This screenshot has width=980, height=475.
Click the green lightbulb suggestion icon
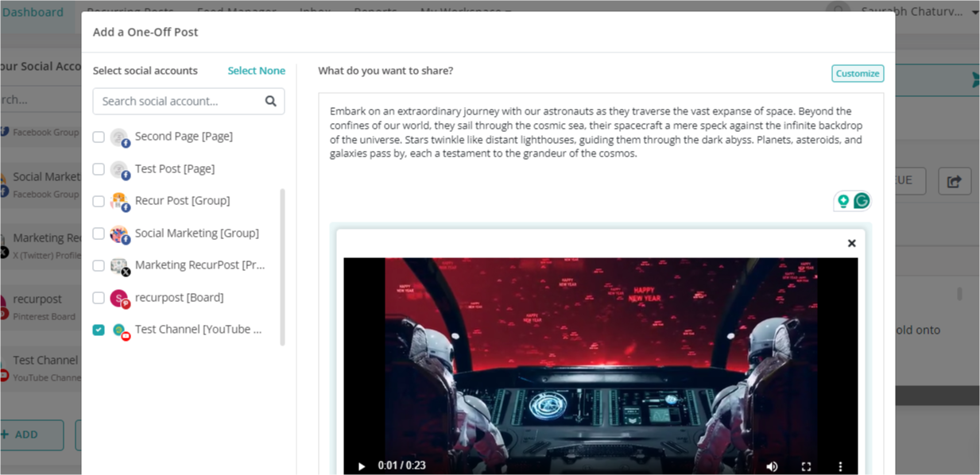tap(843, 201)
